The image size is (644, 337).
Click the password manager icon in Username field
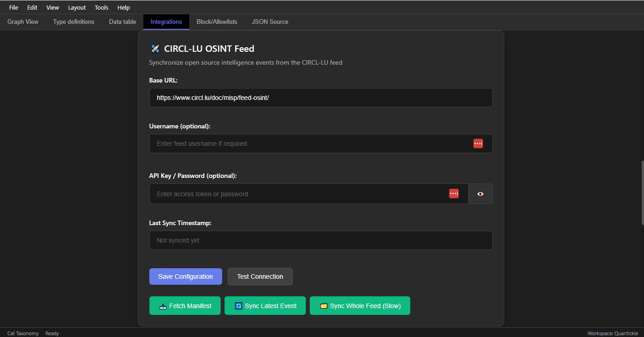coord(478,144)
